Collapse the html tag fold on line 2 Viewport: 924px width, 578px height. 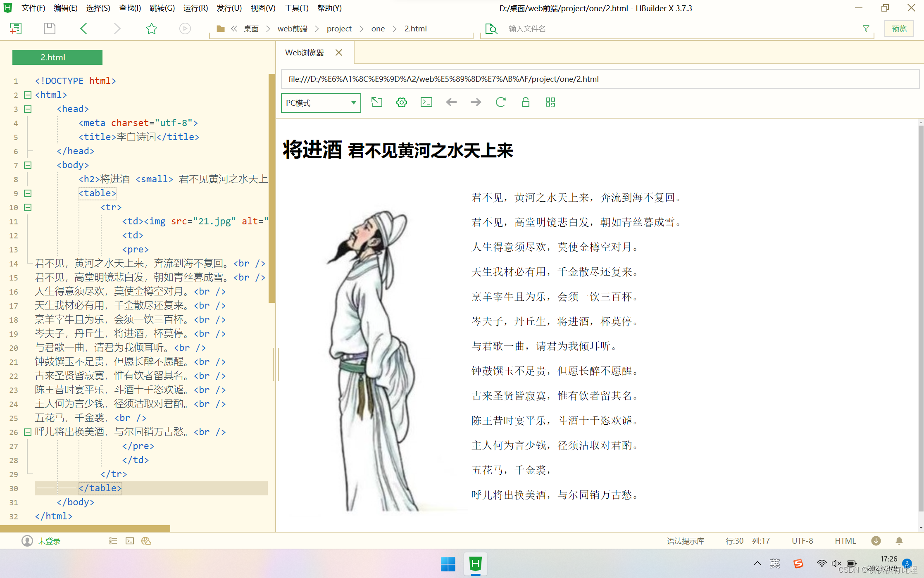click(x=28, y=95)
